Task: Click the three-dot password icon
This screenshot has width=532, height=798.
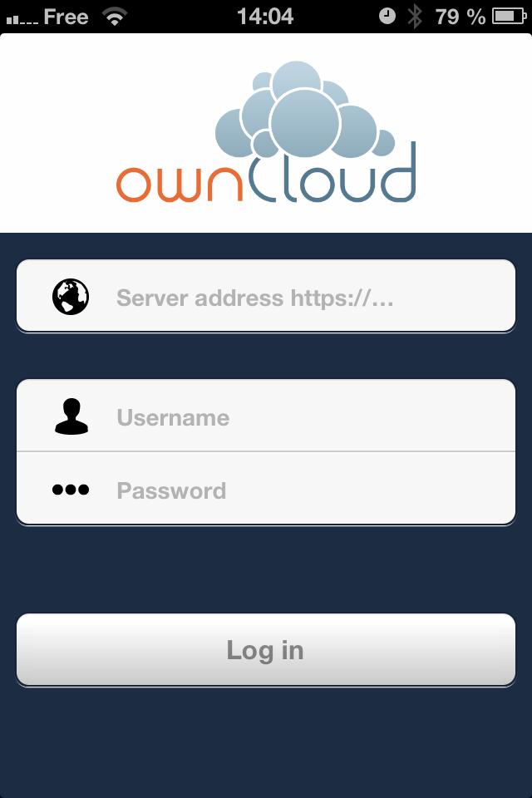Action: [71, 490]
